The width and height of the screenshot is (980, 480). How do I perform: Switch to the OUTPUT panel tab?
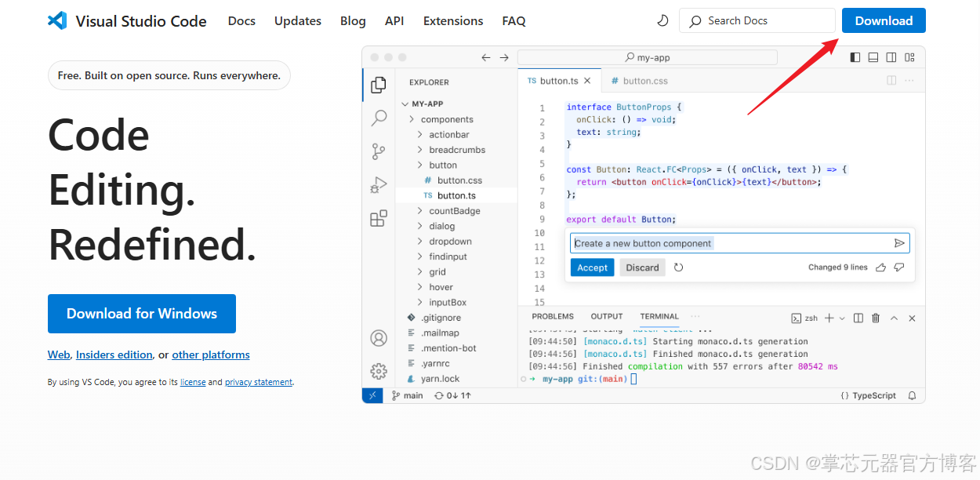[x=607, y=317]
